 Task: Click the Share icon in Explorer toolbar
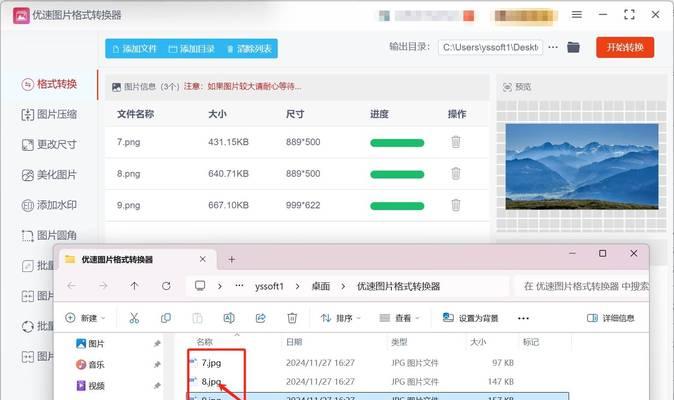(x=260, y=318)
